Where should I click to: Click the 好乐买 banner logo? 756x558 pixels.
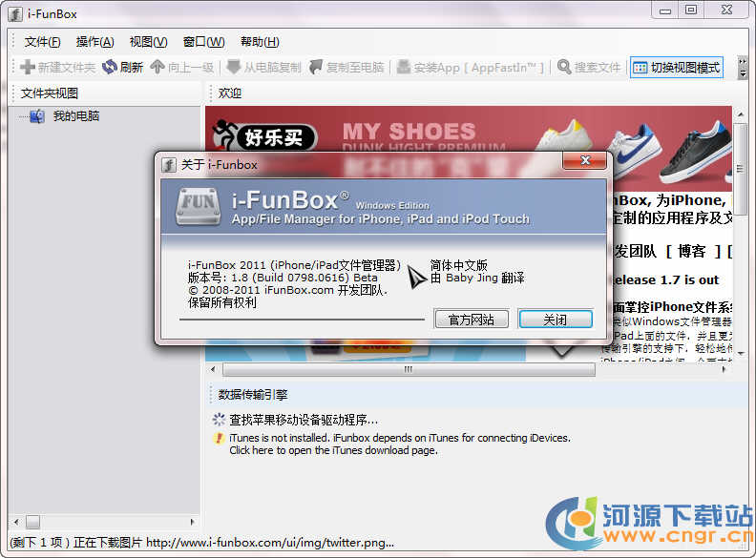pyautogui.click(x=264, y=135)
